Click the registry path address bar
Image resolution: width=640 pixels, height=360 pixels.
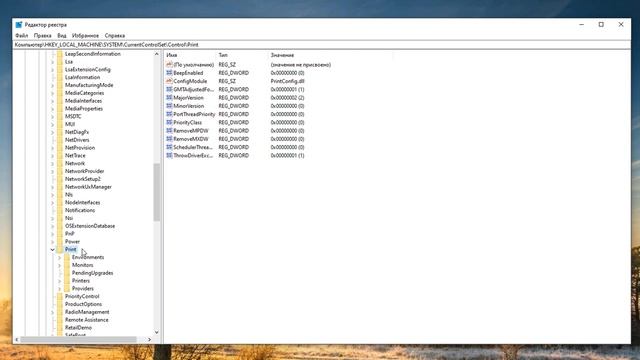click(x=322, y=44)
